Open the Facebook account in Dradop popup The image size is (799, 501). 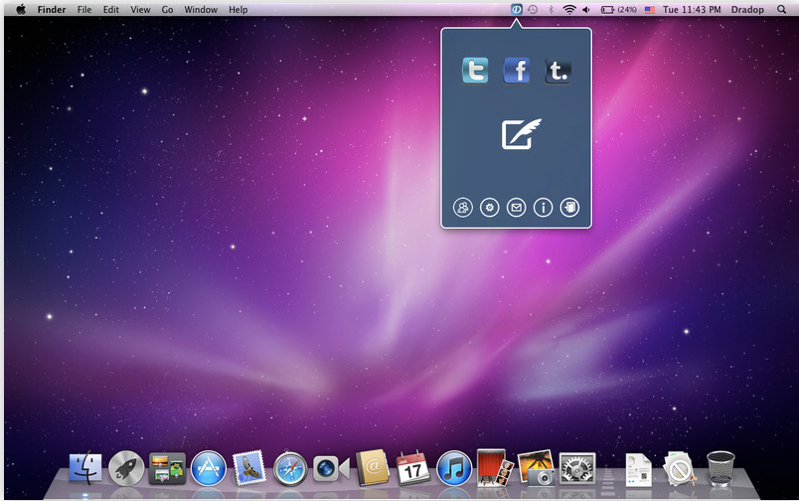tap(516, 70)
